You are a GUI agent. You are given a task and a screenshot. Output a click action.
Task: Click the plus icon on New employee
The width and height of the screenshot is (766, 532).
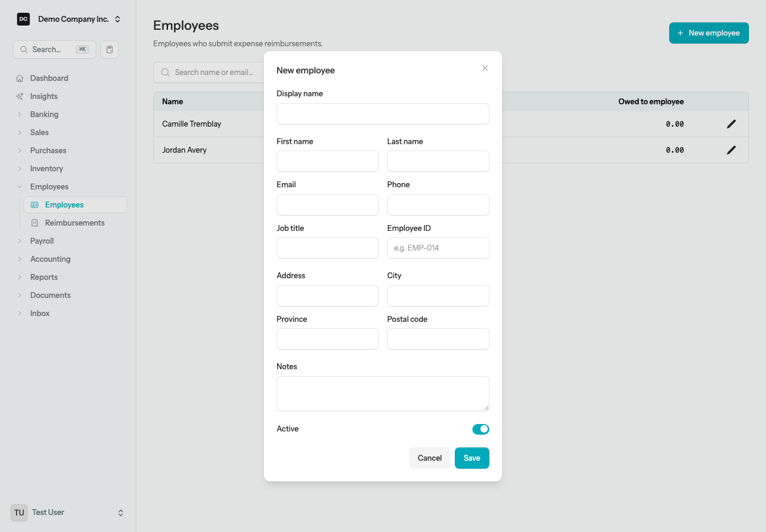(x=680, y=33)
